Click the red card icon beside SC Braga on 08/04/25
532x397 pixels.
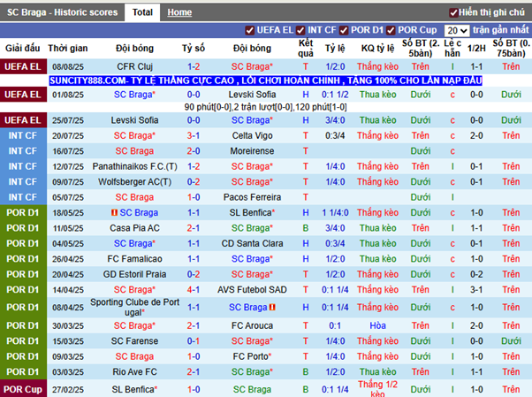272,308
